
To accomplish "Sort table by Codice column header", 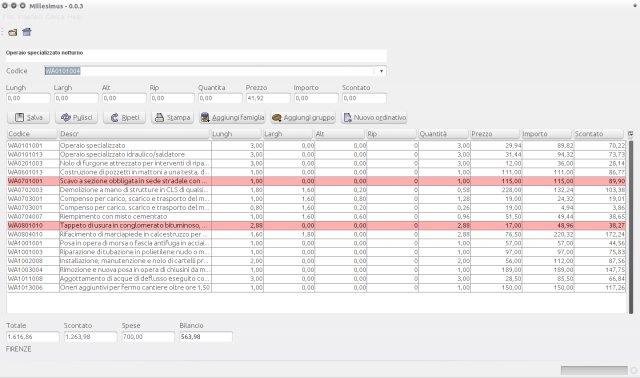I will (33, 134).
